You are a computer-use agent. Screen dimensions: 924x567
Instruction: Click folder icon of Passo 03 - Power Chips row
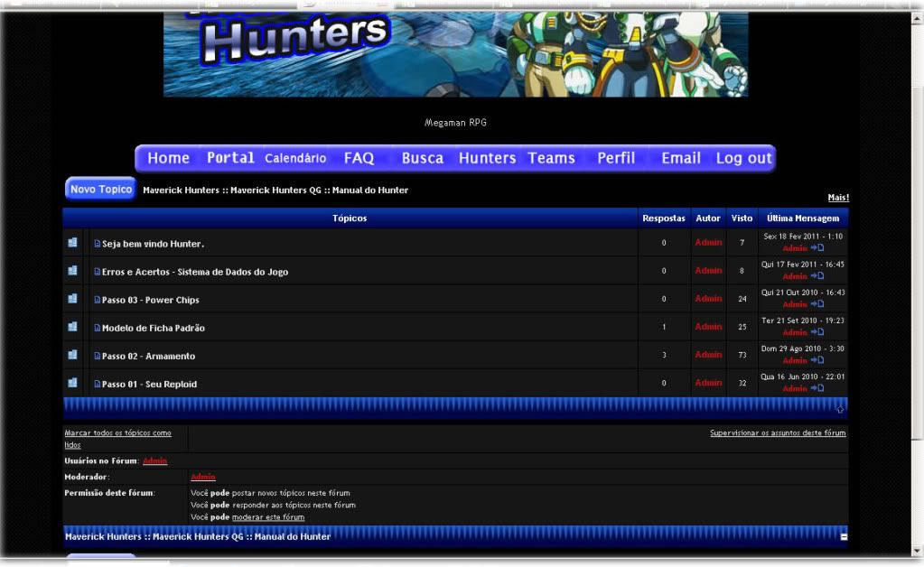point(72,299)
